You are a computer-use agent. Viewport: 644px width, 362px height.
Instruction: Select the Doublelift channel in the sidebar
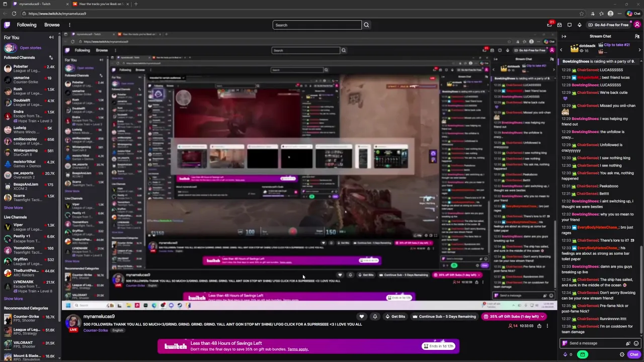click(x=29, y=103)
